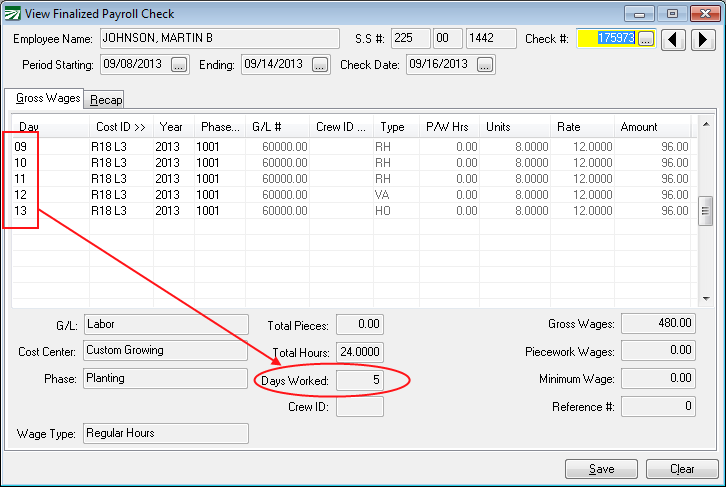This screenshot has height=487, width=726.
Task: Click the Amount column header
Action: coord(650,127)
